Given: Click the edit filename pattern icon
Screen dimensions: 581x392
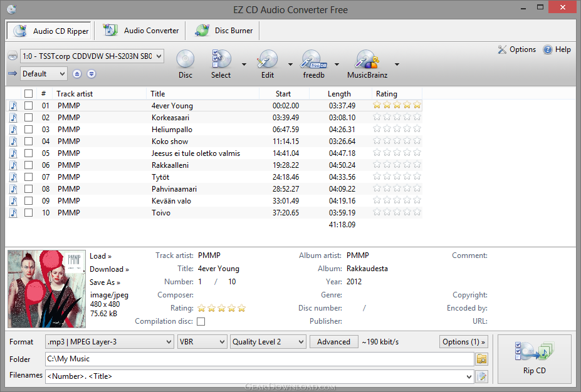Looking at the screenshot, I should click(x=482, y=376).
